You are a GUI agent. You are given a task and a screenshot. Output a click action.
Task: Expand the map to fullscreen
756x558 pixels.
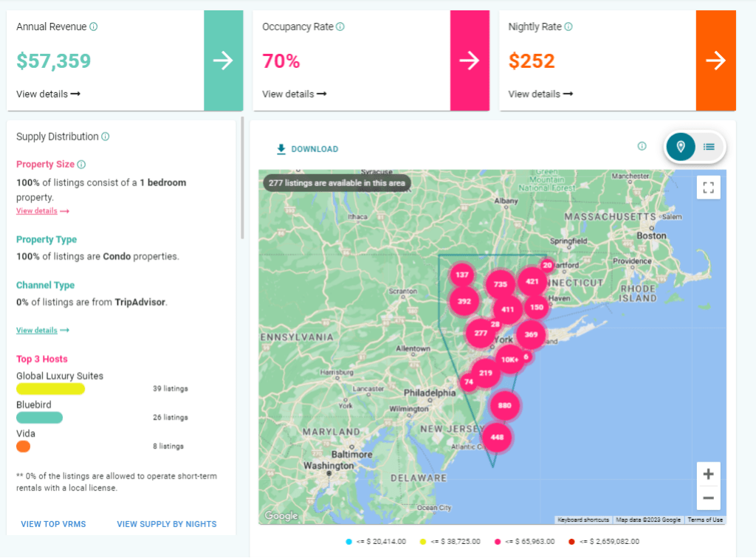[x=708, y=187]
